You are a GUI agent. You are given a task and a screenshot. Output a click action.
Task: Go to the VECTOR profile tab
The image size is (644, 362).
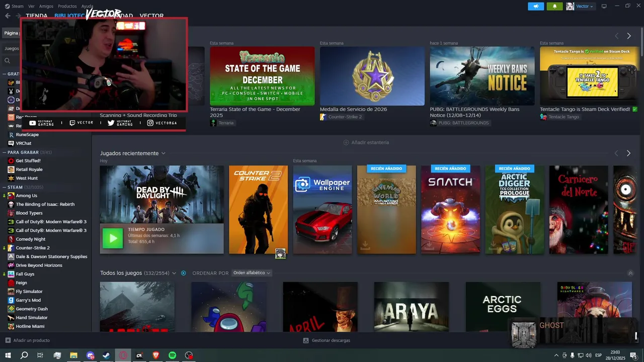(151, 16)
